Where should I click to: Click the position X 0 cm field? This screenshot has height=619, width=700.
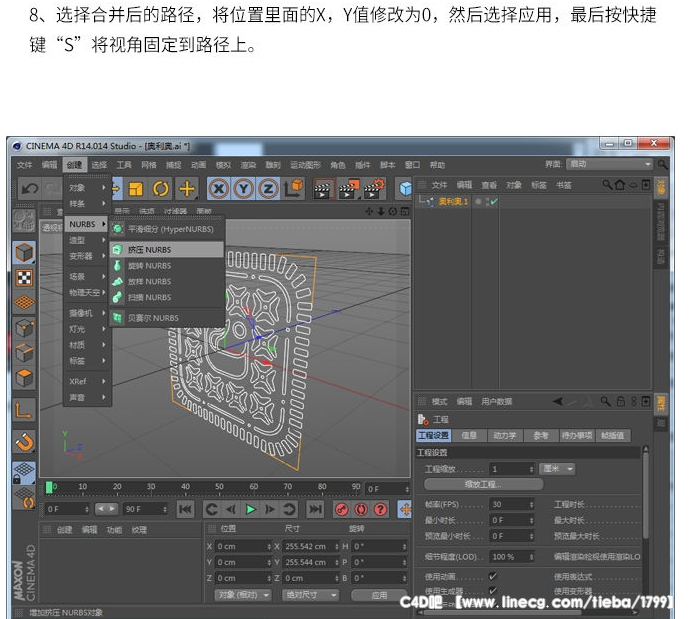pos(243,546)
